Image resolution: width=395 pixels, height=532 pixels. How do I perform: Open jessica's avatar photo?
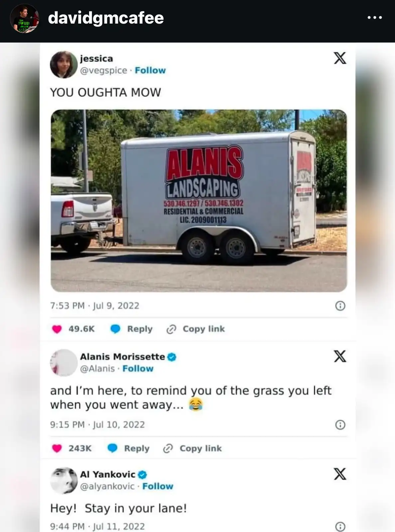64,65
